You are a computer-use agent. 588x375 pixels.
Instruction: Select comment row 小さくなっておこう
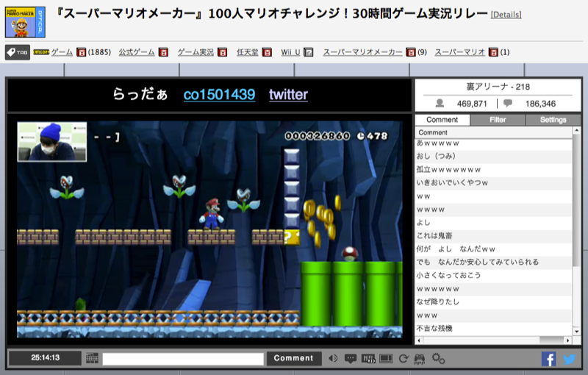pyautogui.click(x=494, y=275)
